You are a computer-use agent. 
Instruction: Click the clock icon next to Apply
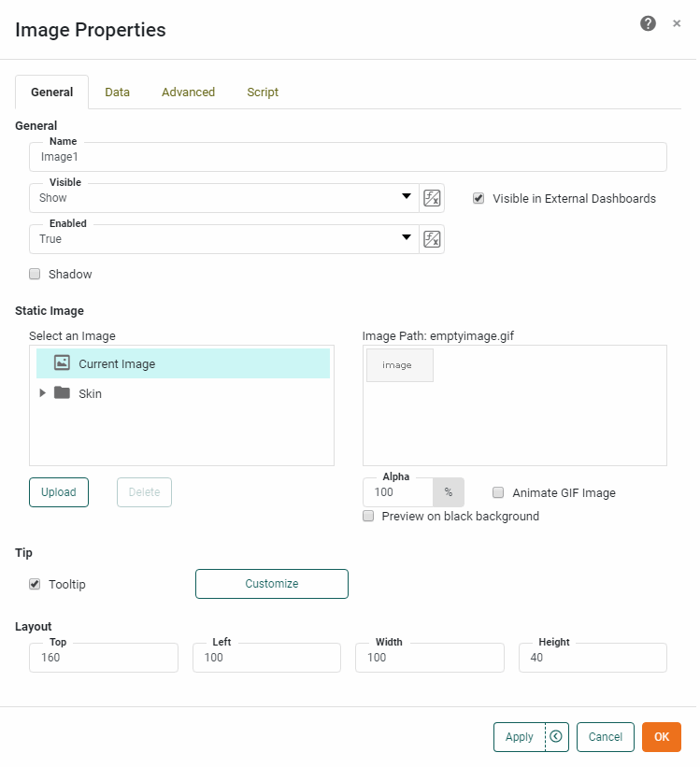[558, 737]
